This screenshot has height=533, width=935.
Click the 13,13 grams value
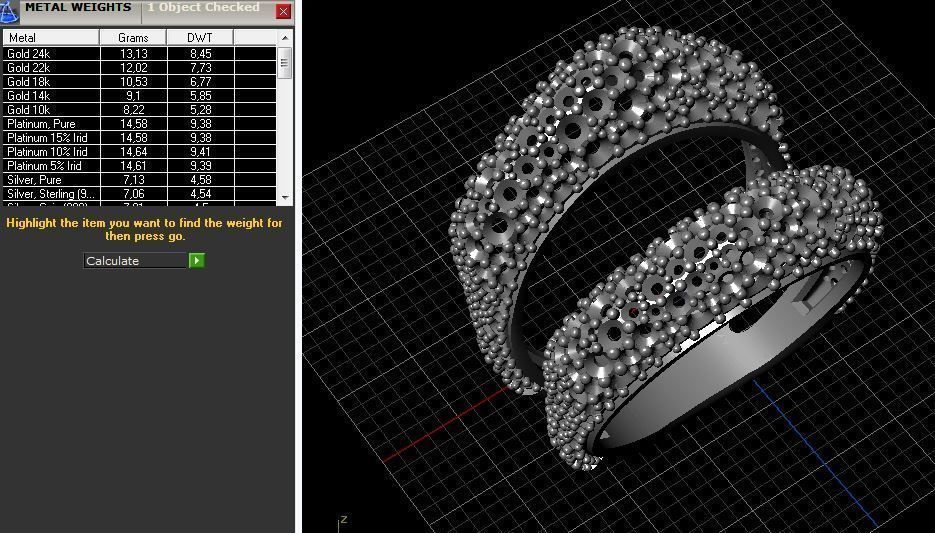(134, 54)
